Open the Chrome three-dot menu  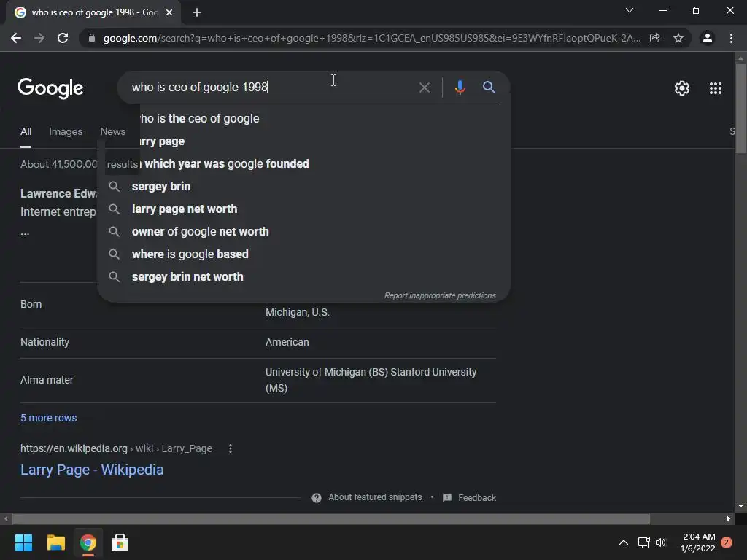(x=731, y=38)
